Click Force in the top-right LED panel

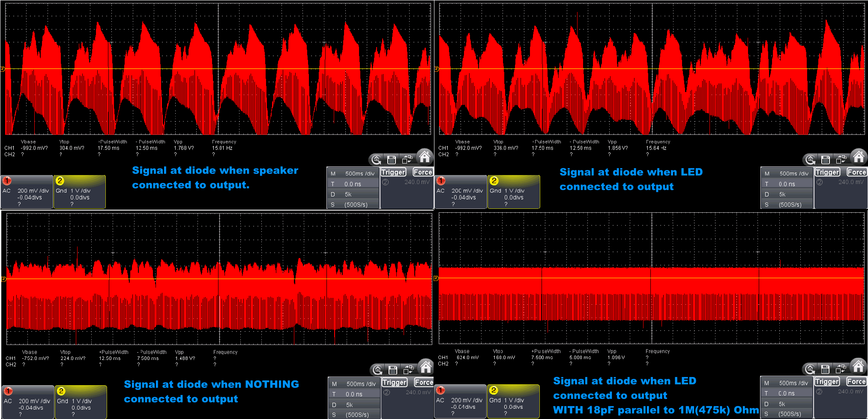[x=857, y=172]
